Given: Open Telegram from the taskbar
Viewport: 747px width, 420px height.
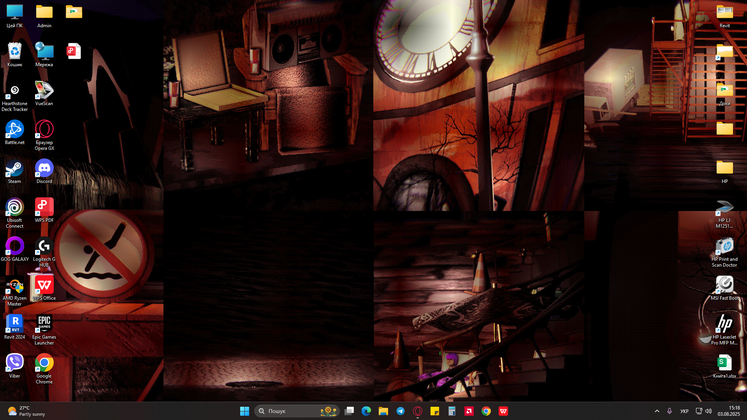Looking at the screenshot, I should [x=400, y=411].
